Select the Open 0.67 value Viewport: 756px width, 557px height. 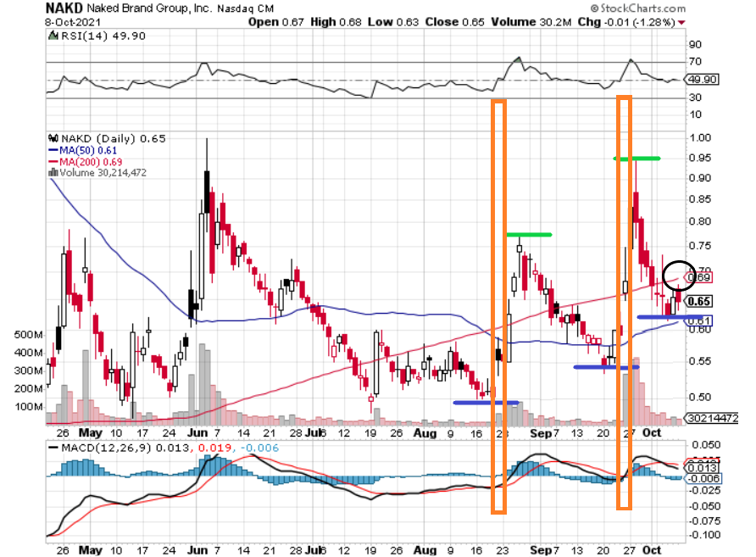275,22
